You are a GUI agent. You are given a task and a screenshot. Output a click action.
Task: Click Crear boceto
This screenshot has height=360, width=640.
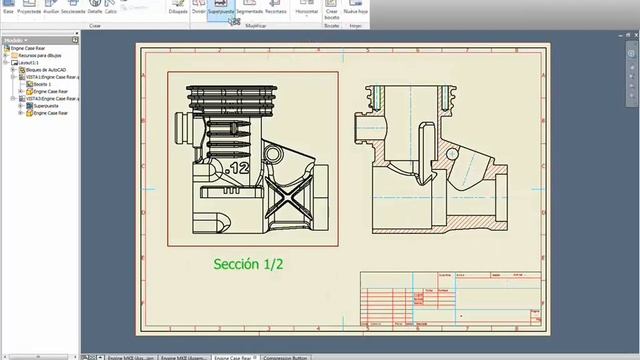coord(332,10)
